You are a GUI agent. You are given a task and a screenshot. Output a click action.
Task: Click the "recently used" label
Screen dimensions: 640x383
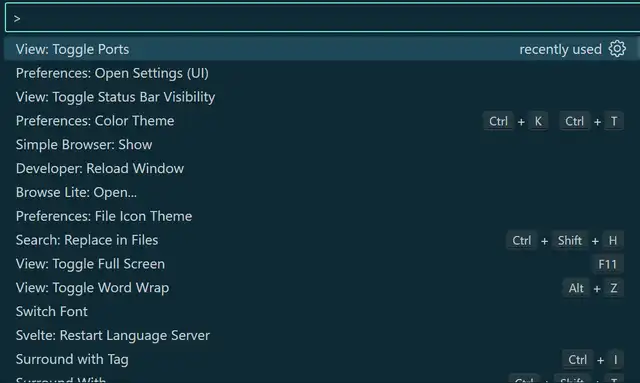click(560, 49)
